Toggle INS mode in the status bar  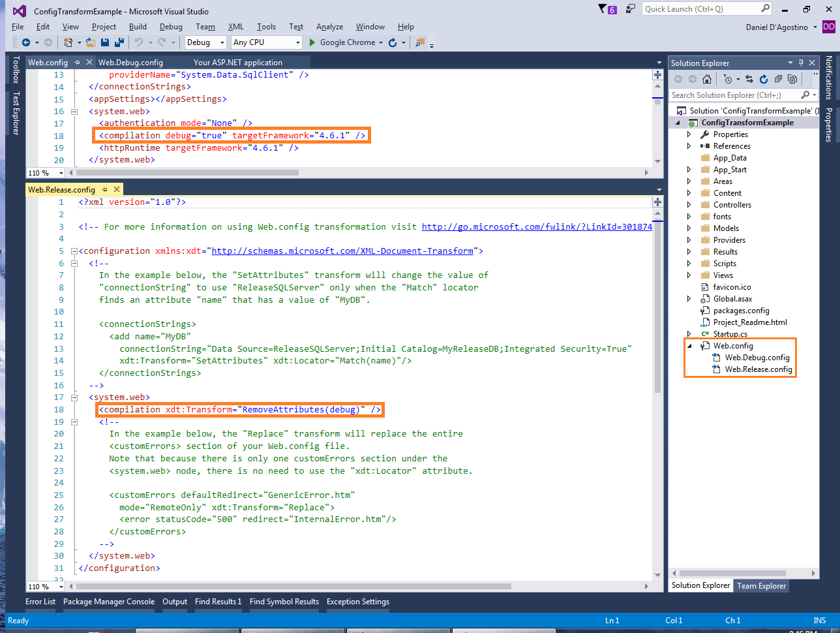pyautogui.click(x=819, y=620)
